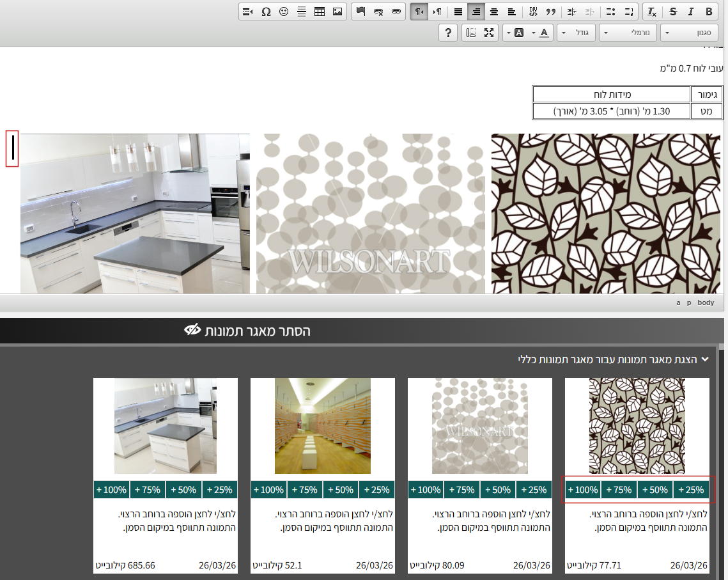Image resolution: width=728 pixels, height=580 pixels.
Task: Toggle italic text style
Action: pyautogui.click(x=690, y=12)
